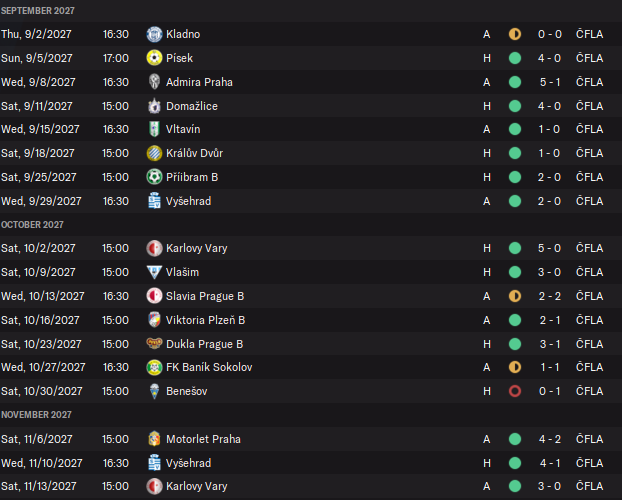Click the Viktoria Plzeň B club badge
This screenshot has height=500, width=622.
[154, 320]
